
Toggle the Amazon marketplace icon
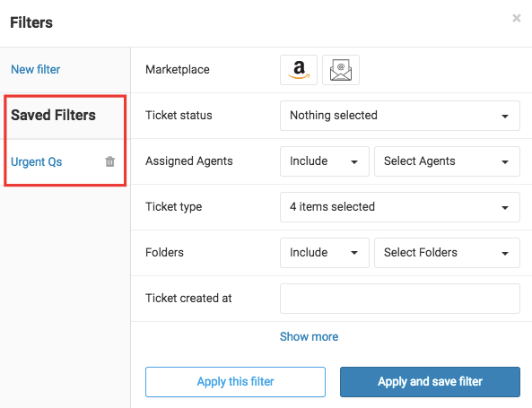click(299, 70)
